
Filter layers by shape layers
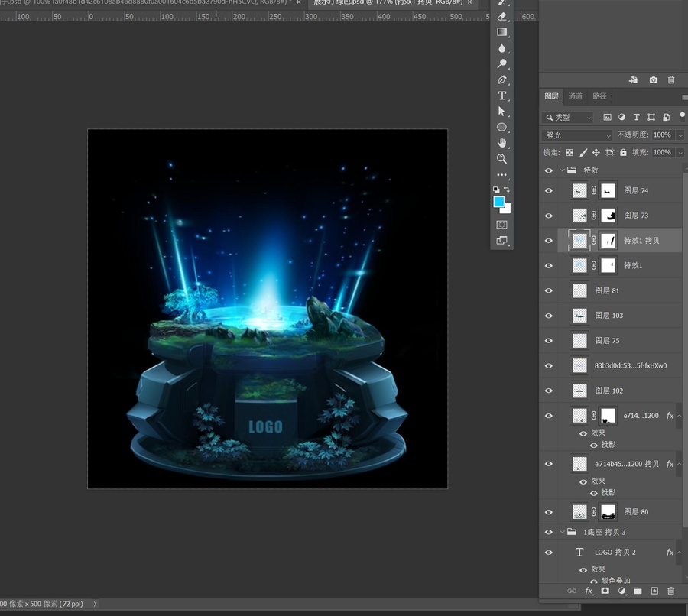click(651, 117)
